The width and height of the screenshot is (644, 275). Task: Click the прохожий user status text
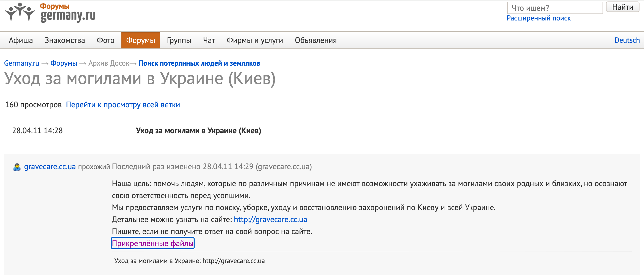point(94,167)
